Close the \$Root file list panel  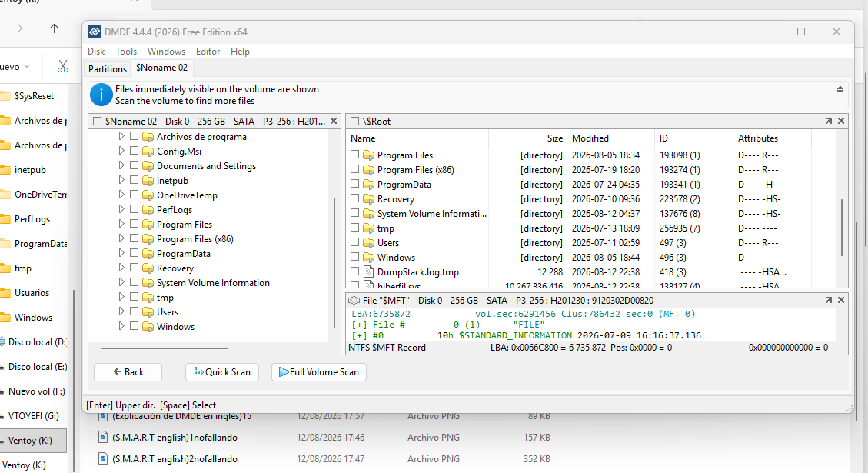tap(841, 121)
